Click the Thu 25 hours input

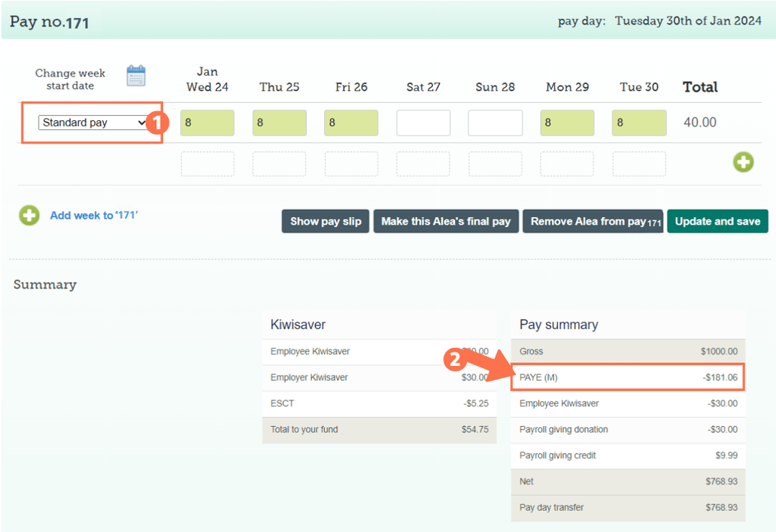click(x=279, y=122)
